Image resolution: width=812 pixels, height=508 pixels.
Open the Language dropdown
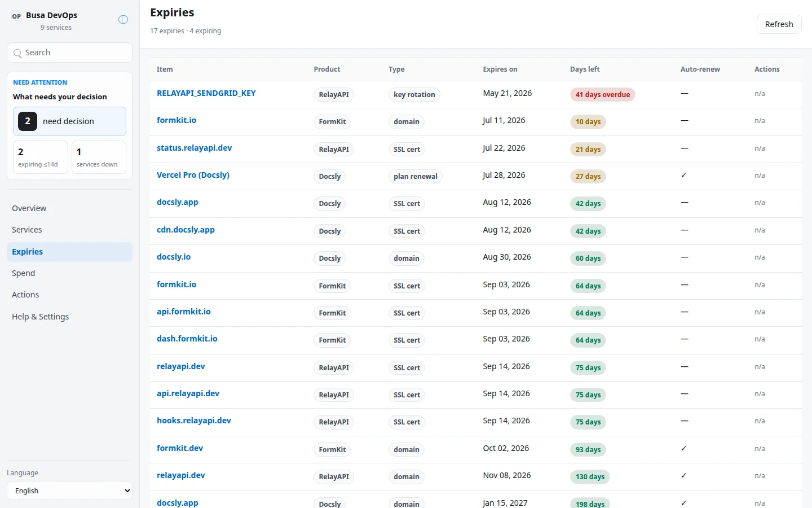69,491
